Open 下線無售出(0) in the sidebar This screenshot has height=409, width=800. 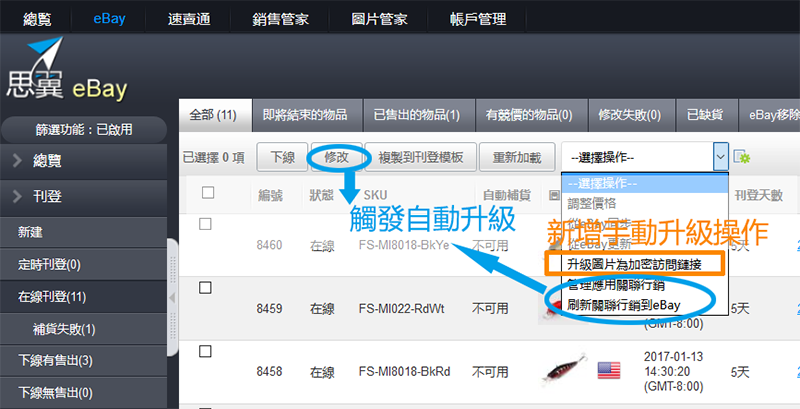(84, 393)
